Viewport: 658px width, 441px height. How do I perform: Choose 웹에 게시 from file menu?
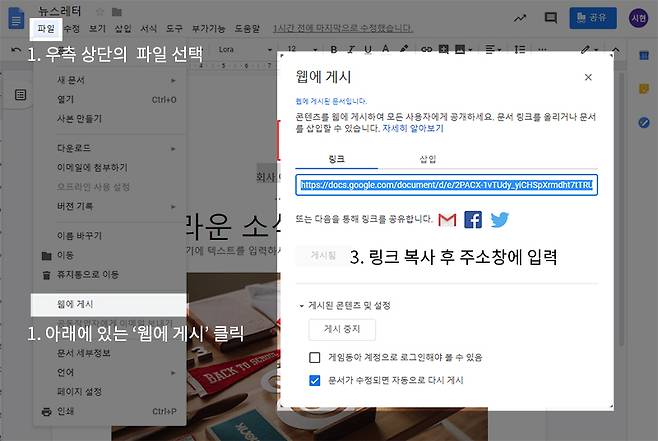(x=109, y=304)
